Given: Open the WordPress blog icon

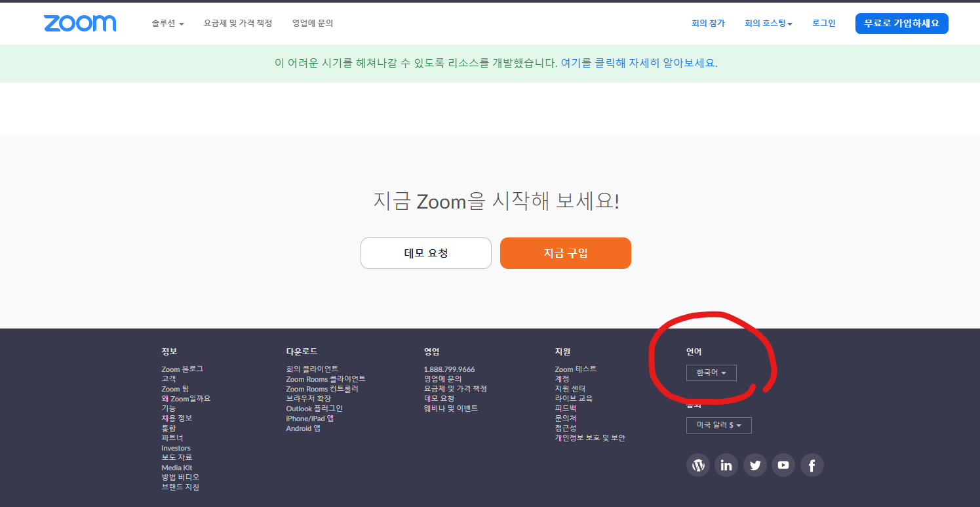Looking at the screenshot, I should click(698, 466).
